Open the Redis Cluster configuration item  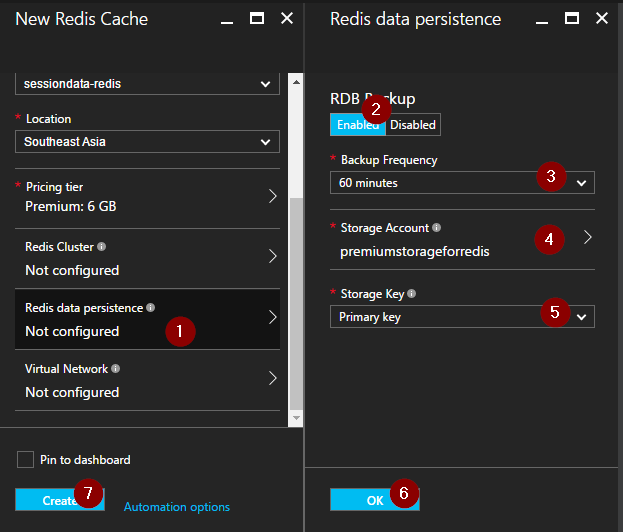pos(147,258)
